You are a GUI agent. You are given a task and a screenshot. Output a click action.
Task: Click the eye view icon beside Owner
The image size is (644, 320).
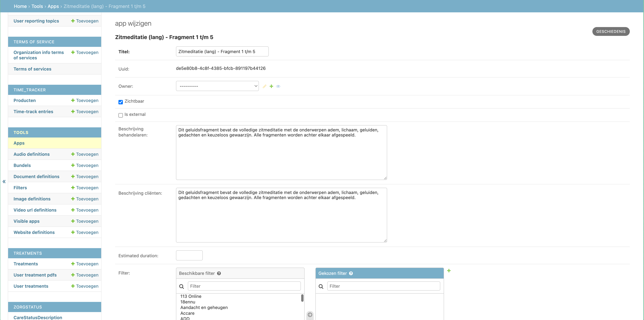point(278,86)
